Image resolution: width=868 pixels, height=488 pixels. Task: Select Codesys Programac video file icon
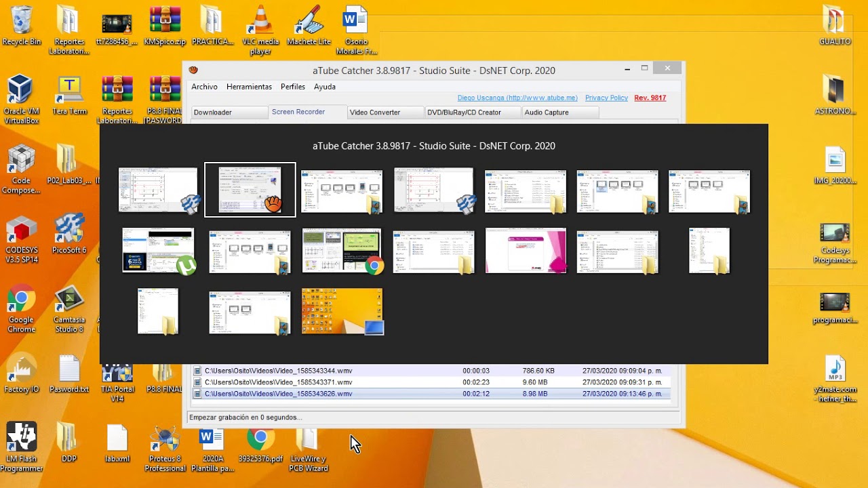click(x=834, y=243)
